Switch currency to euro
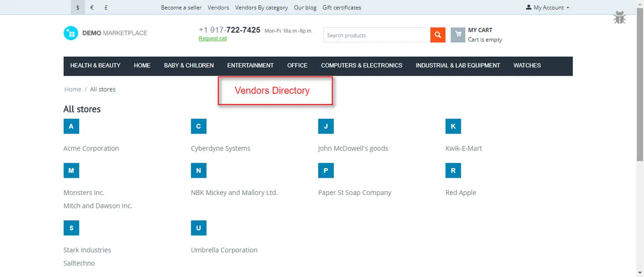 coord(92,8)
